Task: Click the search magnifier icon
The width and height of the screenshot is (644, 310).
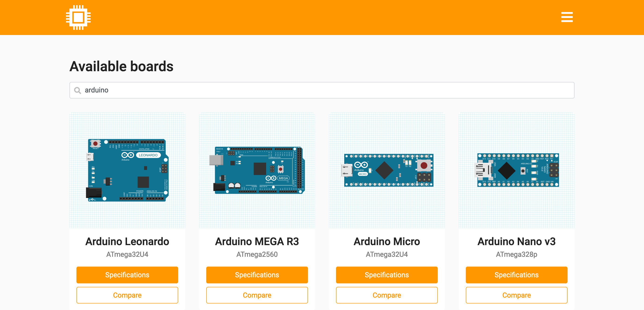Action: [x=77, y=90]
